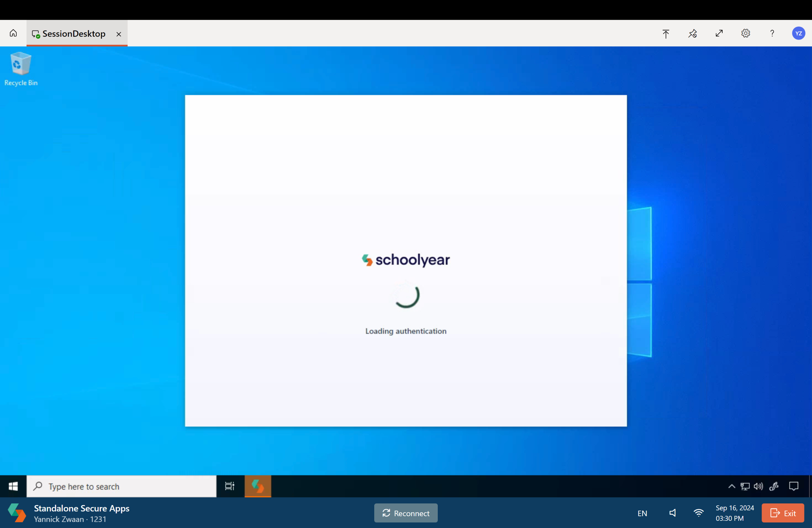The height and width of the screenshot is (528, 812).
Task: Click the Sep 16, 2024 date and time
Action: 734,513
